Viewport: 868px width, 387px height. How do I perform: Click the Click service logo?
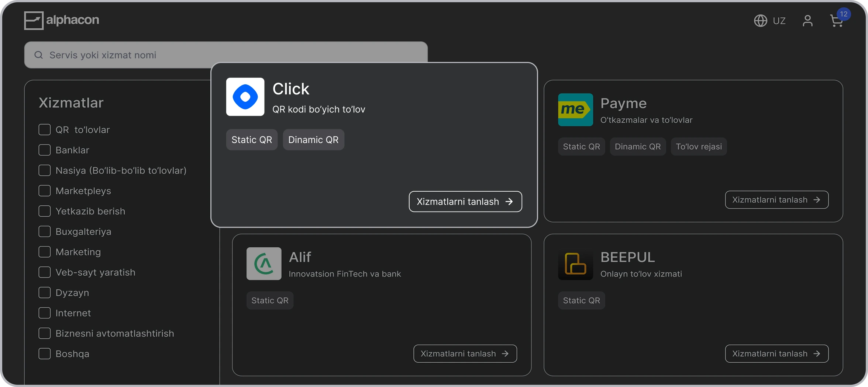click(245, 97)
